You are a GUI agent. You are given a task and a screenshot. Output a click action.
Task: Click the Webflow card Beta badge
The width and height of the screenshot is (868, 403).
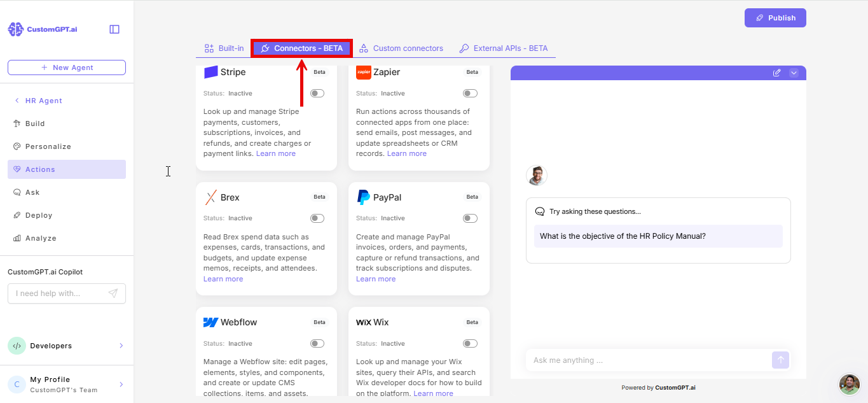click(320, 322)
